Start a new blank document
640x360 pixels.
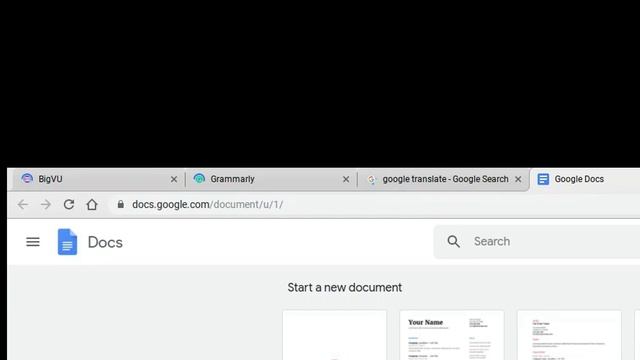pyautogui.click(x=335, y=335)
